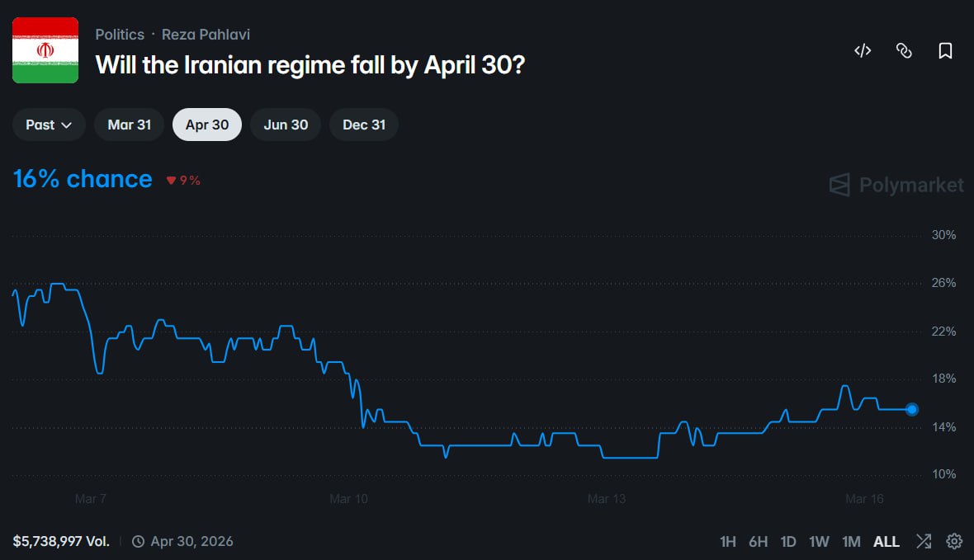Open the Reza Pahlavi tag link
Viewport: 974px width, 560px height.
pyautogui.click(x=206, y=35)
